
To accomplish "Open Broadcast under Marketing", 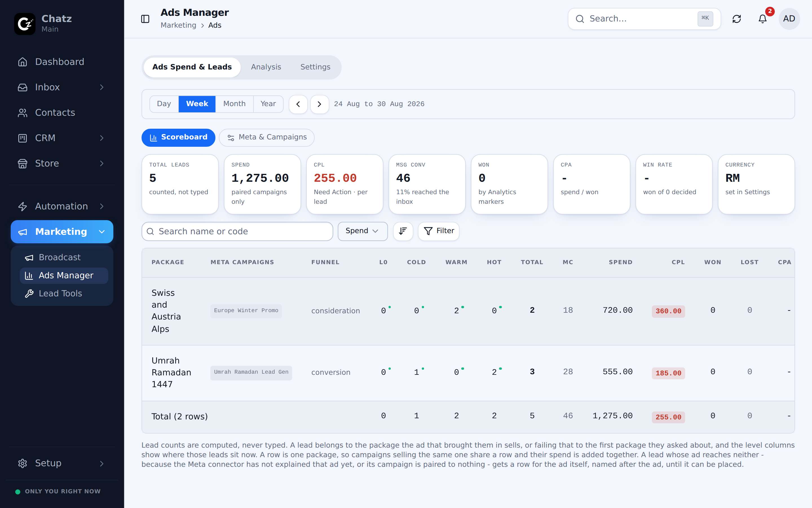I will [64, 257].
